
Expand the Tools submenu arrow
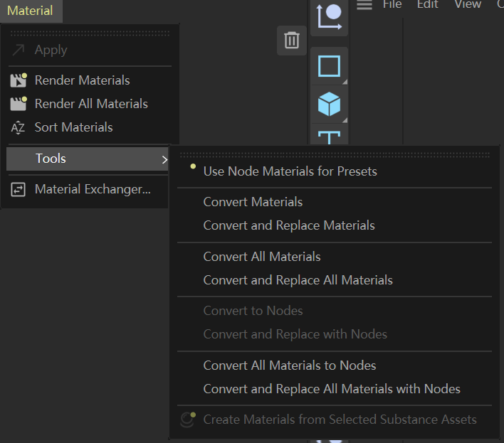(x=164, y=159)
